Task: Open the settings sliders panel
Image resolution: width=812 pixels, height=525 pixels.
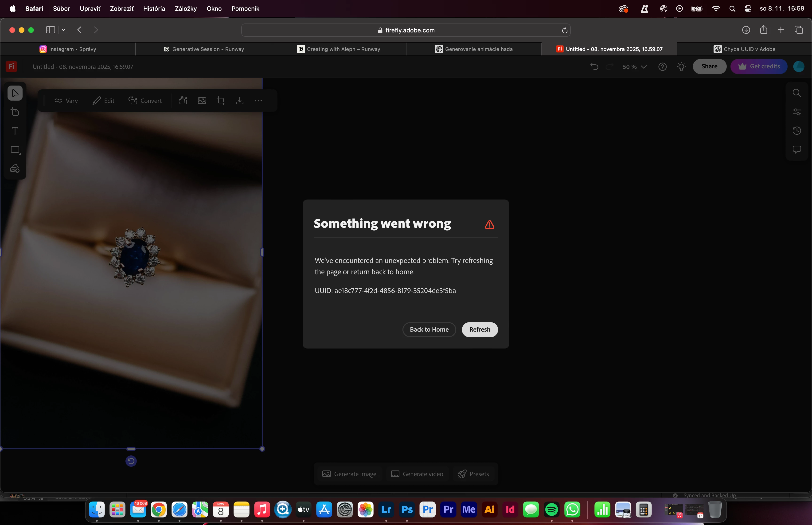Action: (797, 112)
